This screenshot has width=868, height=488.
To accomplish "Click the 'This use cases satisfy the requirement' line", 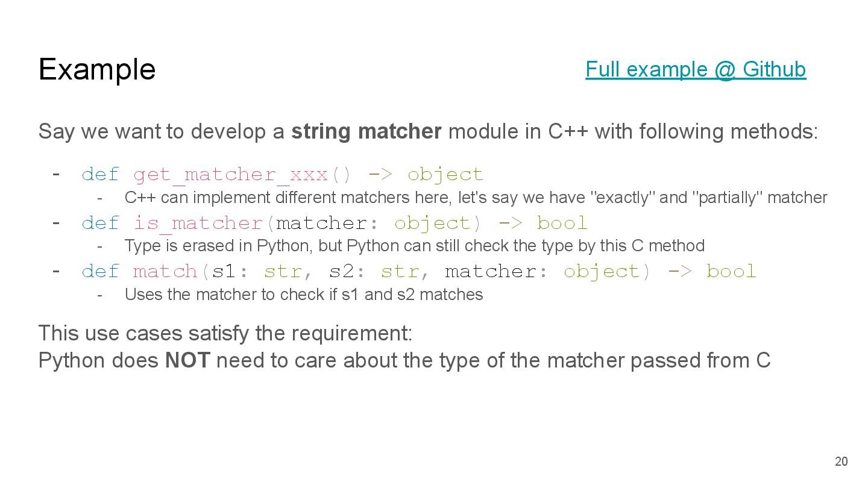I will pyautogui.click(x=225, y=333).
